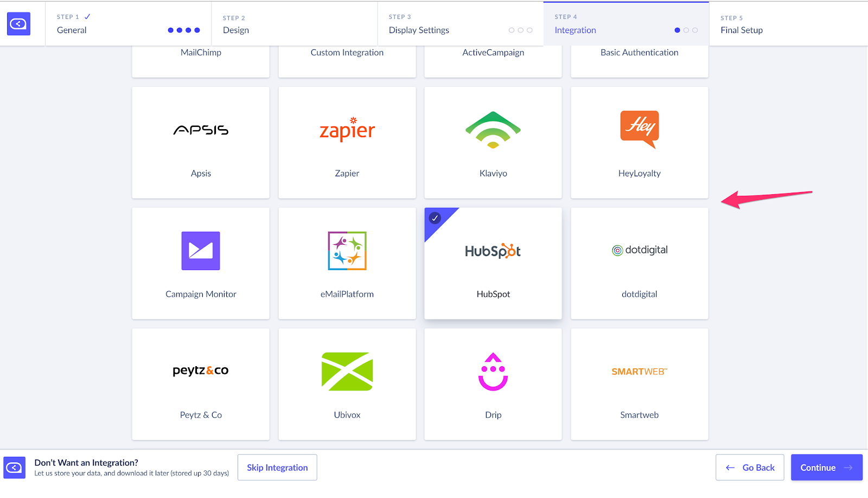The image size is (868, 498).
Task: Click the logo icon in the bottom bar
Action: pos(14,468)
